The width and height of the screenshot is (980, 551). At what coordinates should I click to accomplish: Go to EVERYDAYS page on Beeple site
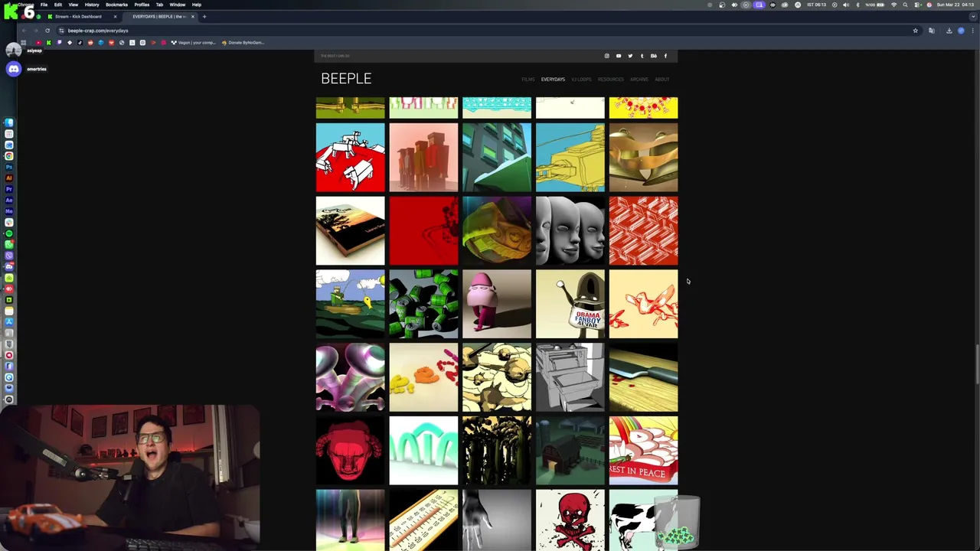coord(553,80)
